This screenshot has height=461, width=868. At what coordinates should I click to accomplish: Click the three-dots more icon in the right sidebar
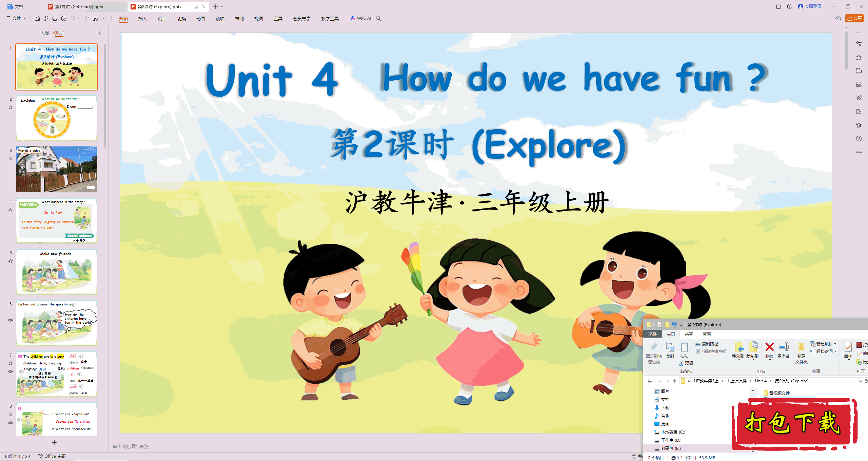point(859,152)
